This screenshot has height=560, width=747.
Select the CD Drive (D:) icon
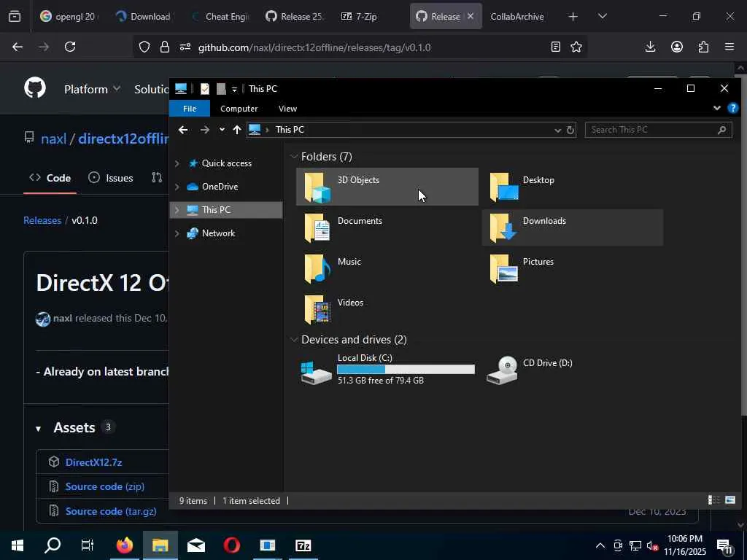point(502,370)
